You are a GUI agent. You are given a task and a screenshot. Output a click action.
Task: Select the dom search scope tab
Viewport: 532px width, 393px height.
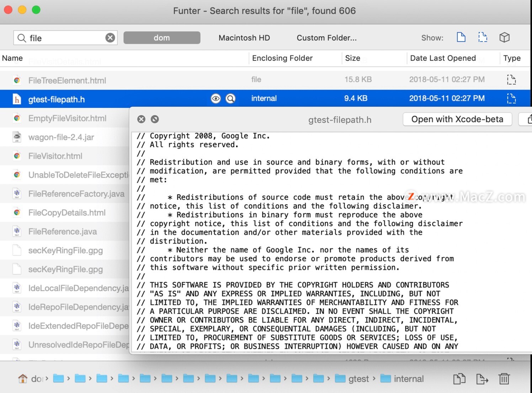click(x=162, y=38)
